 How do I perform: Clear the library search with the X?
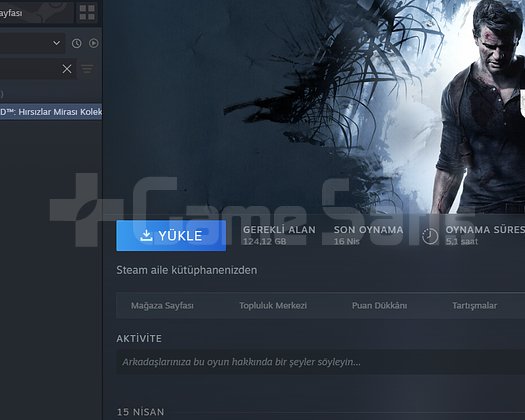pyautogui.click(x=67, y=69)
